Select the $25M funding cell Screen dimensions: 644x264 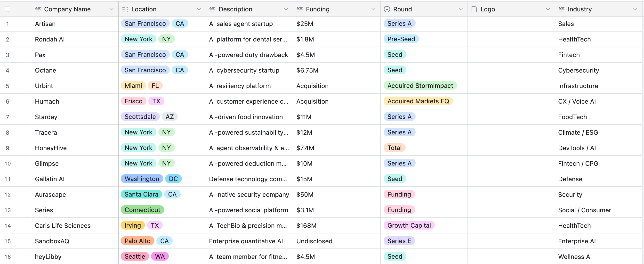[337, 24]
